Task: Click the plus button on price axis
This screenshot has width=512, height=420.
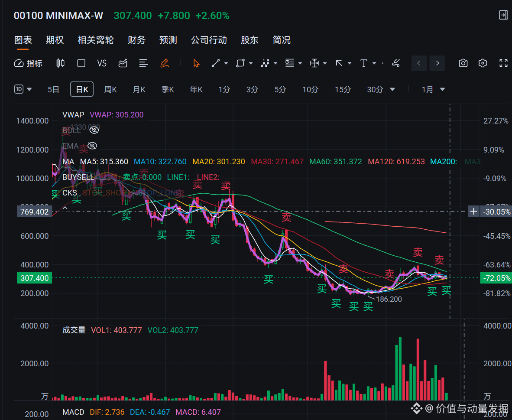Action: (473, 212)
